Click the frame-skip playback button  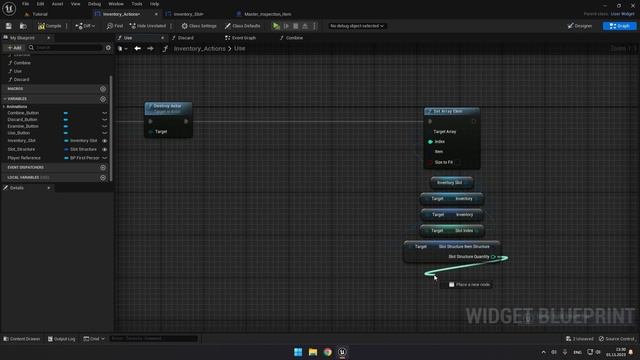[287, 26]
